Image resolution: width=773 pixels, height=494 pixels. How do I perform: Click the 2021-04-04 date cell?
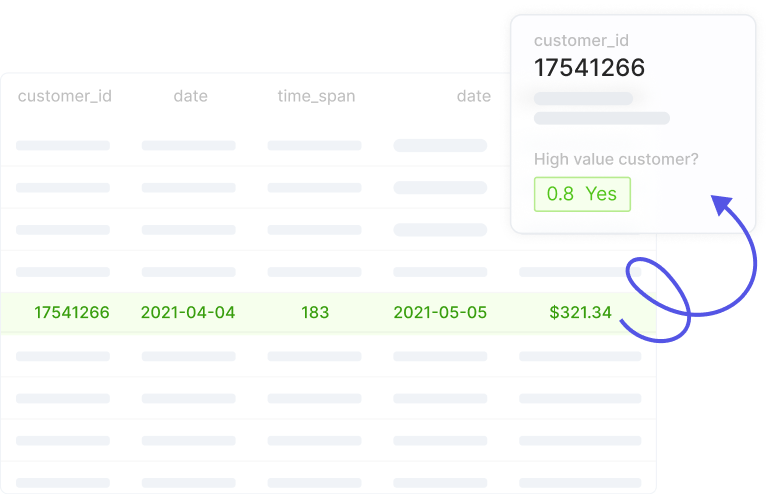(188, 312)
